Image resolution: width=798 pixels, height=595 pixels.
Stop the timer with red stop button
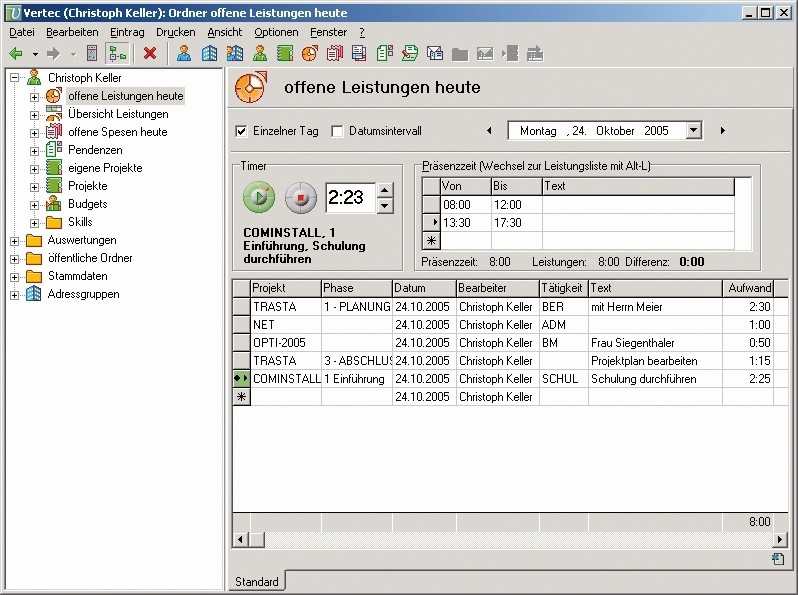pos(301,196)
